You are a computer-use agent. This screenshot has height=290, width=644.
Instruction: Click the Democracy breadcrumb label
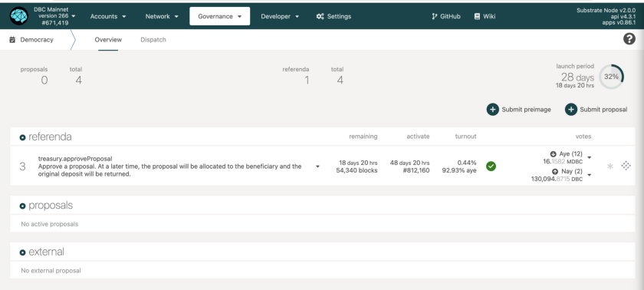[37, 40]
